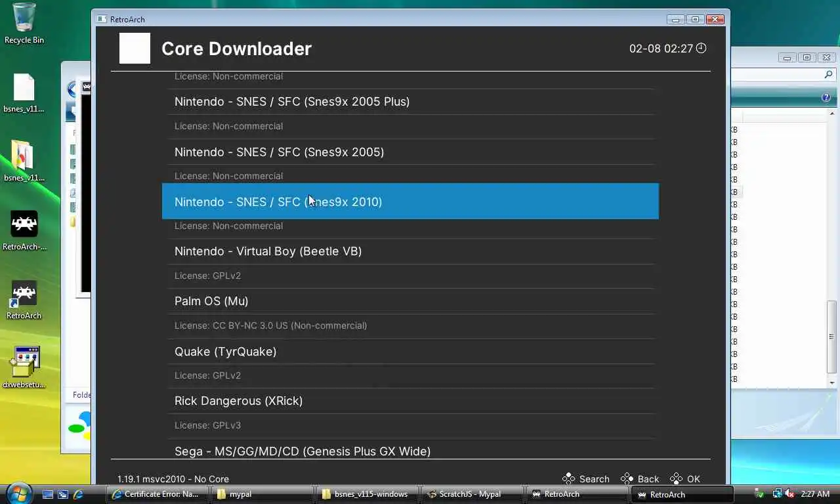This screenshot has width=840, height=504.
Task: Select the dxwebsetup desktop icon
Action: click(24, 367)
